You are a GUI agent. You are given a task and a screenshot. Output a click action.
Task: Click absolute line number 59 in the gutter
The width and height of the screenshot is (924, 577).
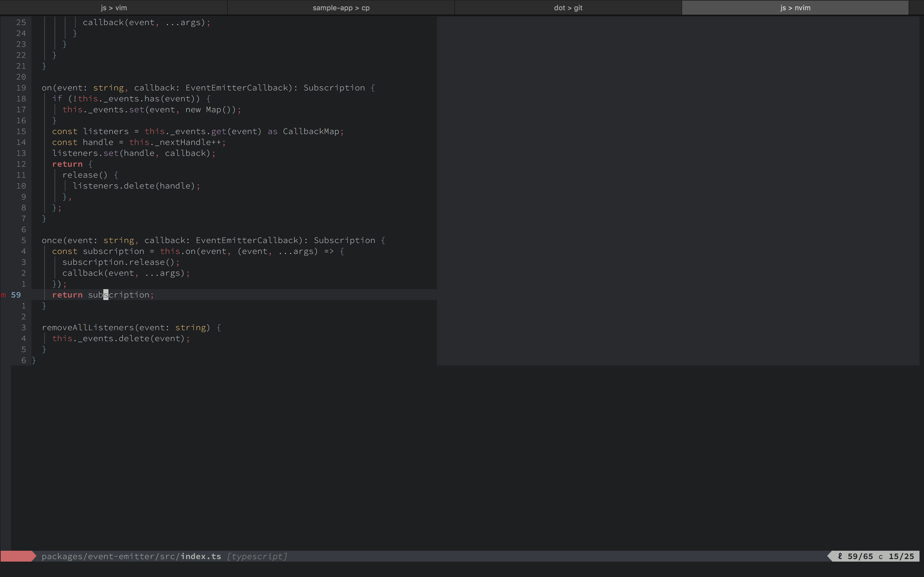point(16,295)
